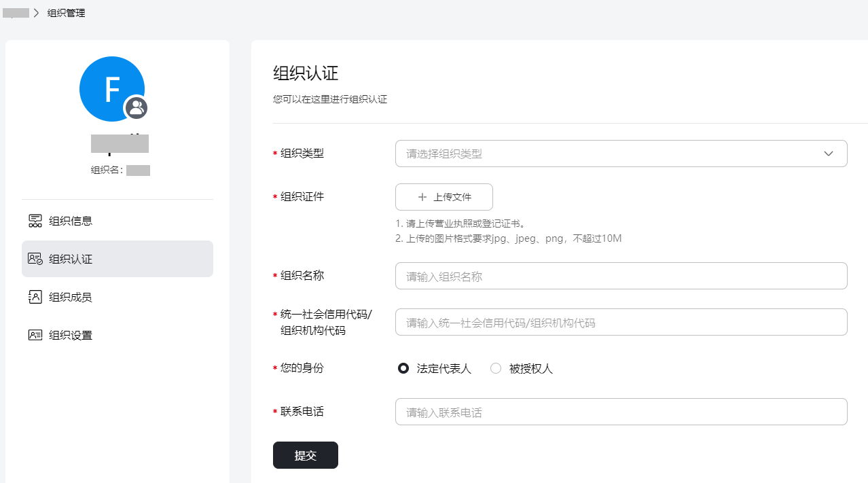868x483 pixels.
Task: Click the 上传文件 upload button
Action: (444, 197)
